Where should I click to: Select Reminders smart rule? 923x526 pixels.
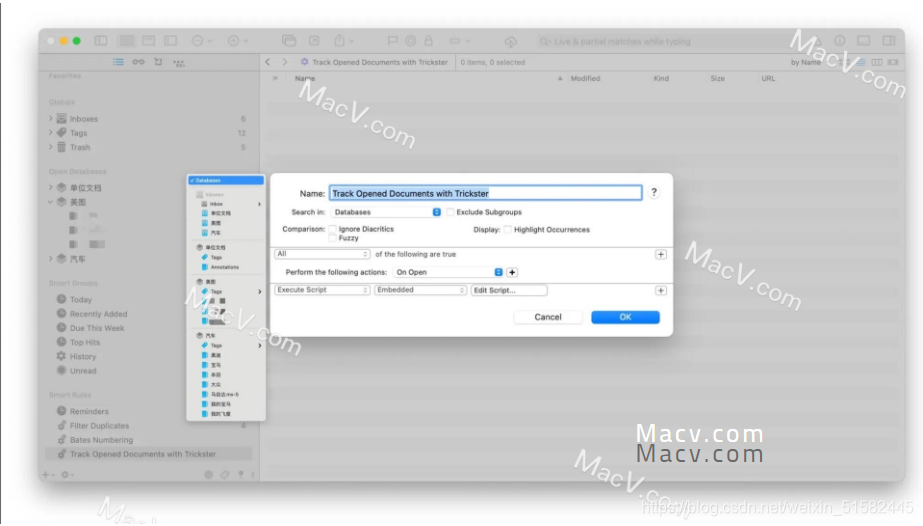[x=89, y=411]
